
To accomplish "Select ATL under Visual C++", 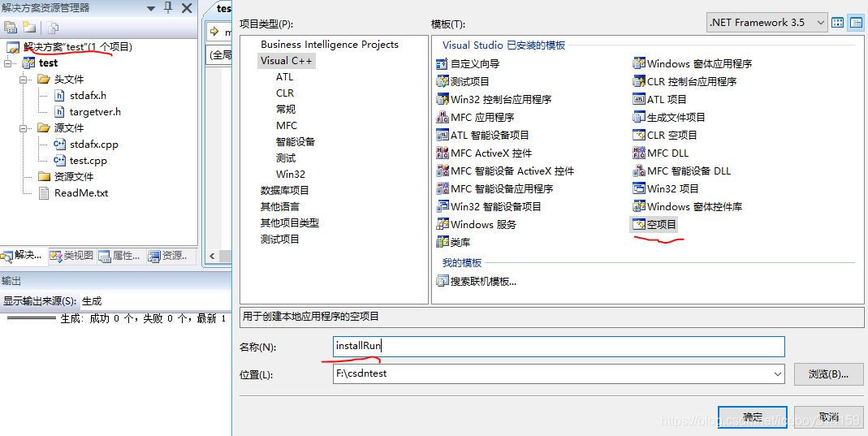I will click(x=284, y=77).
